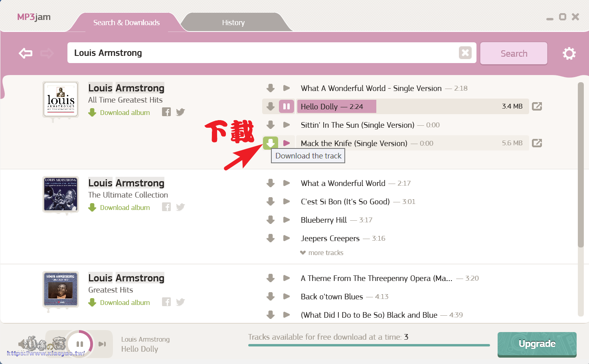Pause the Hello Dolly download
This screenshot has width=589, height=364.
[287, 106]
